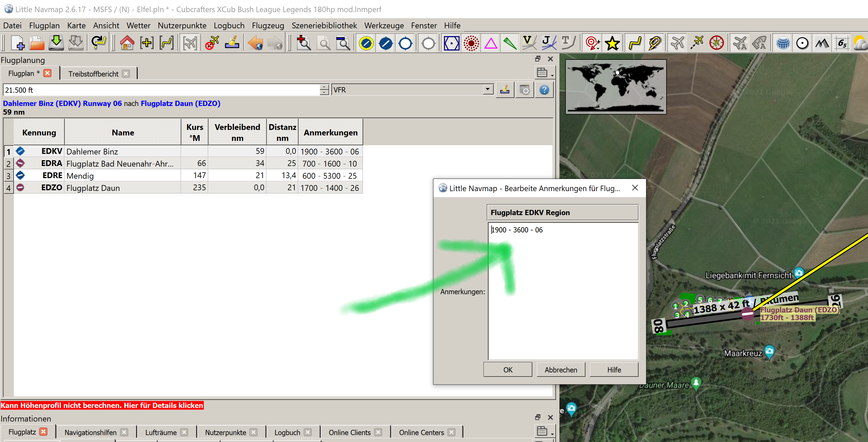This screenshot has height=442, width=868.
Task: Click the mountain elevation profile icon
Action: point(822,43)
